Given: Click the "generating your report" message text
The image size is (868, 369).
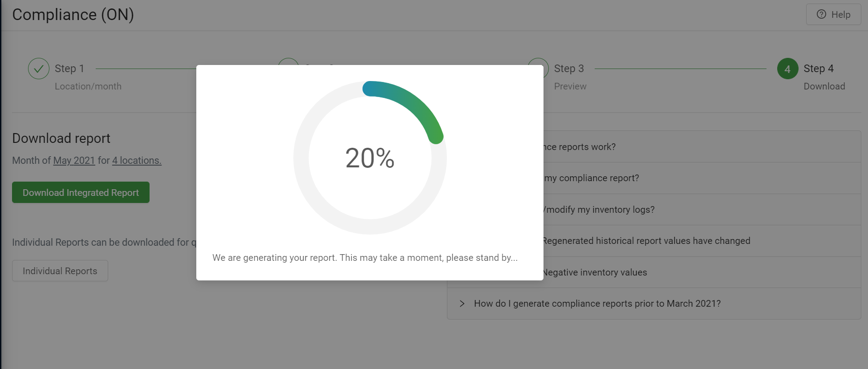Looking at the screenshot, I should point(365,258).
